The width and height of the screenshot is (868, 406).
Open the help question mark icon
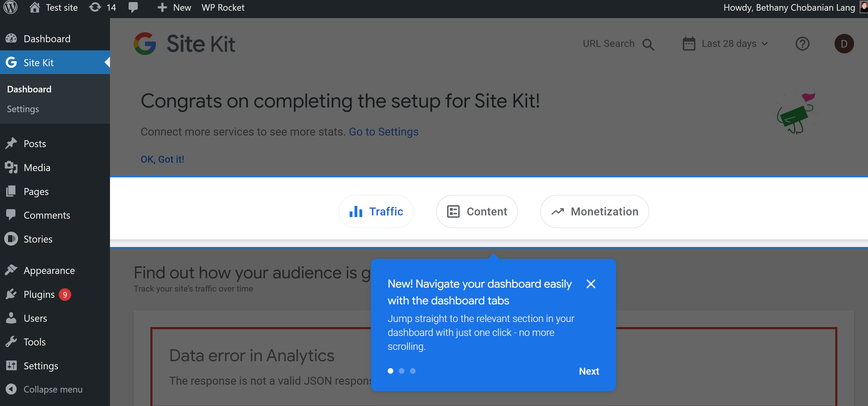(802, 44)
